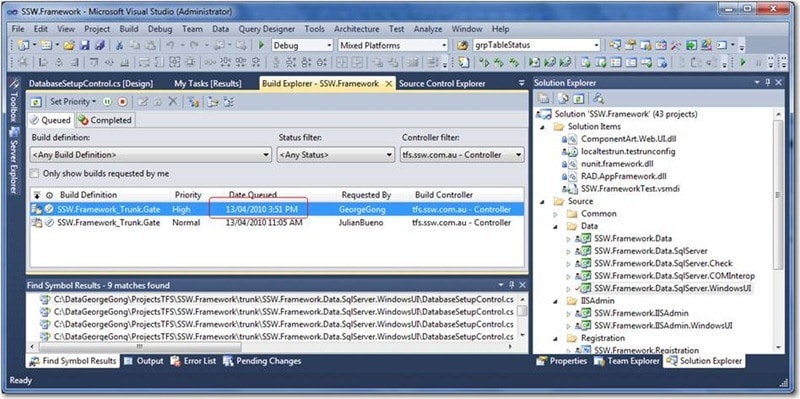Open the document tab list dropdown
Screen dimensions: 800x399
[521, 83]
